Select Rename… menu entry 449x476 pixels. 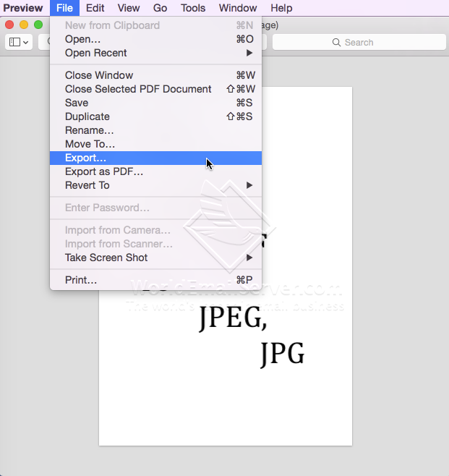tap(155, 130)
